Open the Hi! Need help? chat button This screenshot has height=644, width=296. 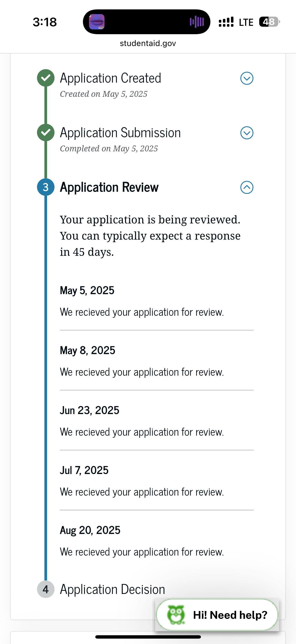coord(217,615)
